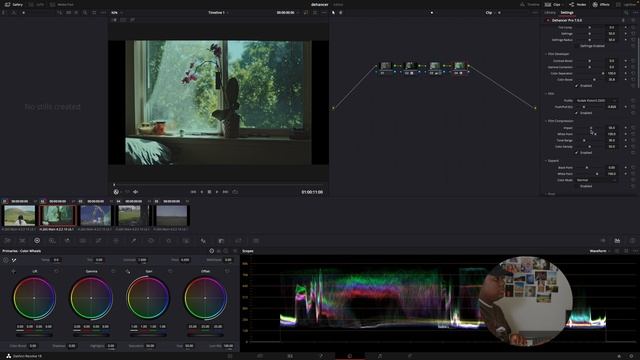Open the 3D stereoscopic palette
The image size is (640, 360).
tap(256, 241)
